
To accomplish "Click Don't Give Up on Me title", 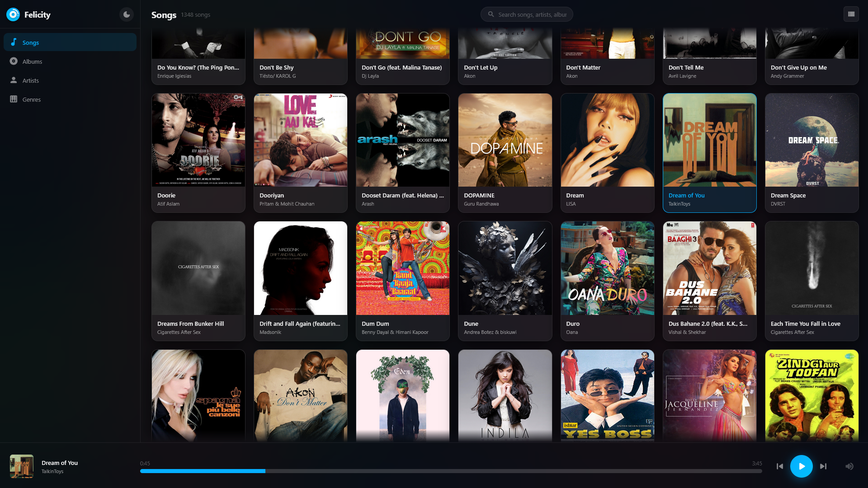I will click(799, 67).
